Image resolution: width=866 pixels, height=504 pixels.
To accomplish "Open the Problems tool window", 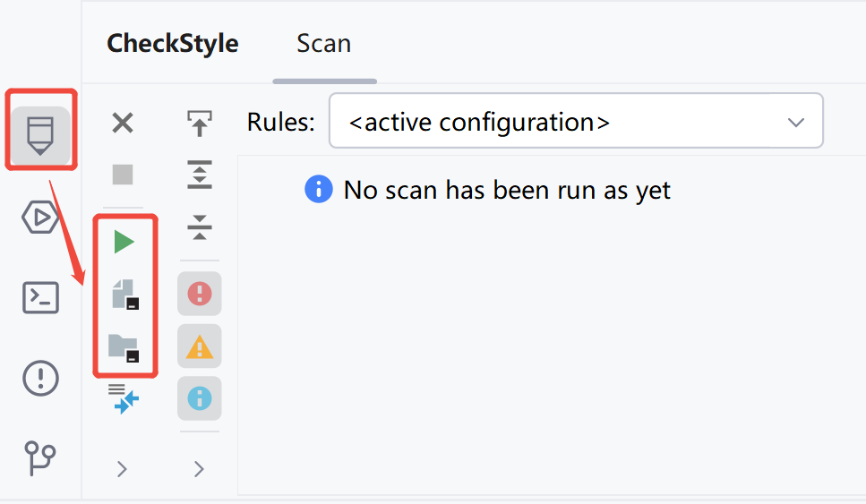I will [40, 378].
